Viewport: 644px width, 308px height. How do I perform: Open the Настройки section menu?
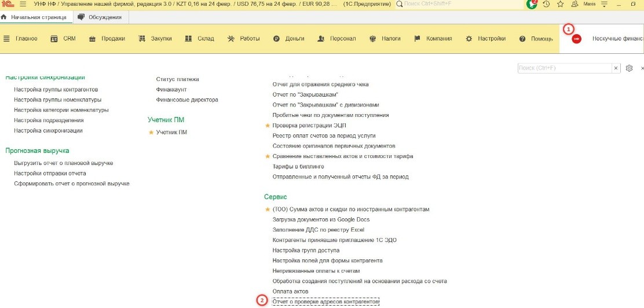[485, 39]
